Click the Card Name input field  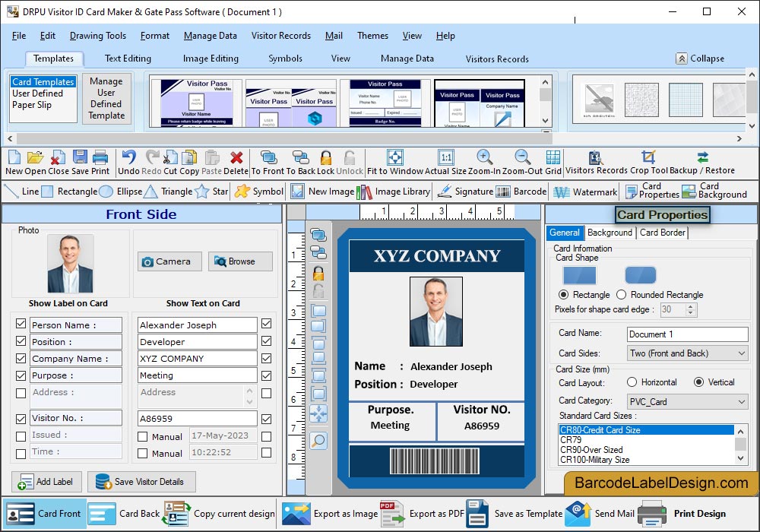687,334
